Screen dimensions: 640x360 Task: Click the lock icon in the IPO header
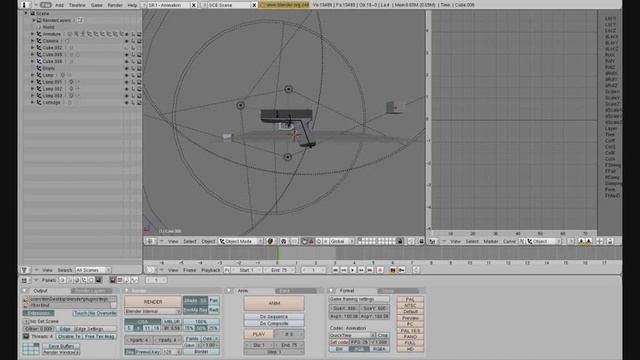610,241
